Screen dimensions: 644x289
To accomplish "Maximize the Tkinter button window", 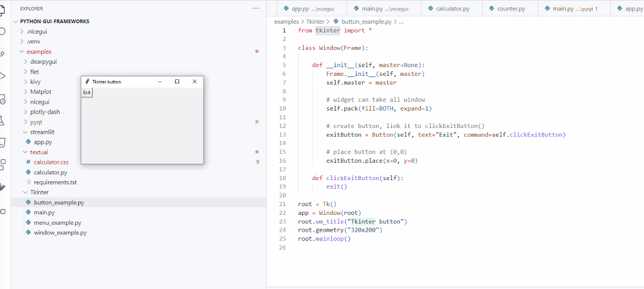I will click(x=177, y=82).
